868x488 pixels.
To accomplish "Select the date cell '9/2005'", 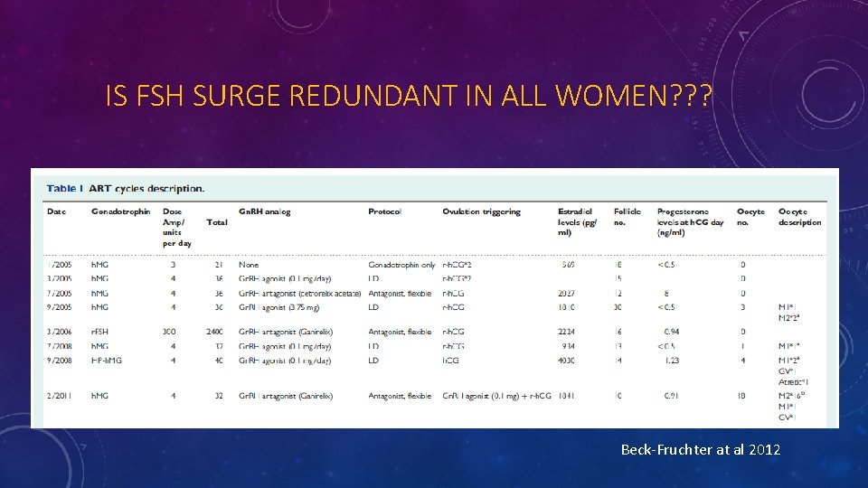I will coord(60,307).
